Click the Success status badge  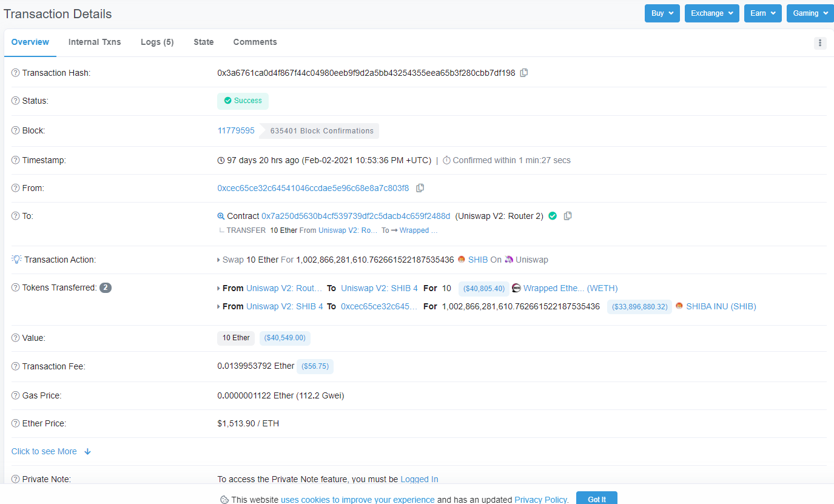pos(243,101)
